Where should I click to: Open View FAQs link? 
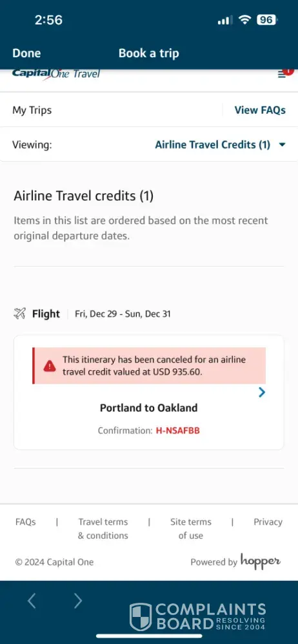[x=260, y=110]
